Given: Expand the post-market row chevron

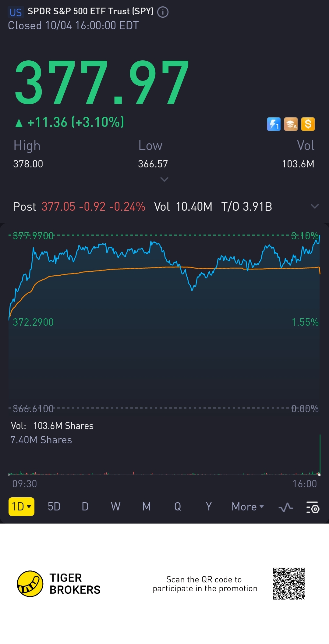Looking at the screenshot, I should [315, 206].
